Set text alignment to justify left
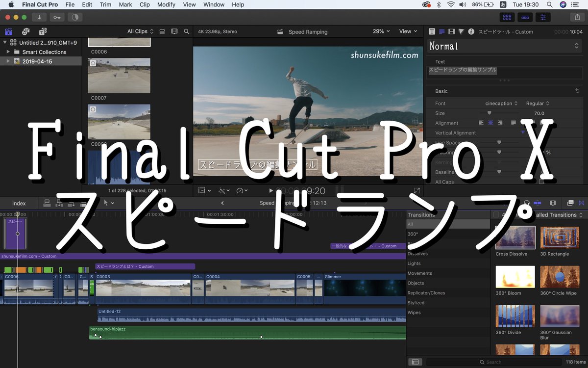 513,123
